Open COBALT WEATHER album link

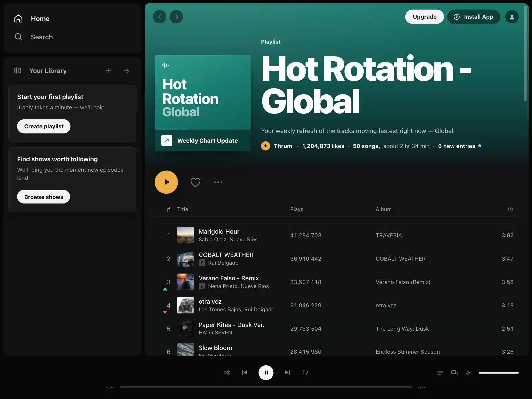point(400,259)
